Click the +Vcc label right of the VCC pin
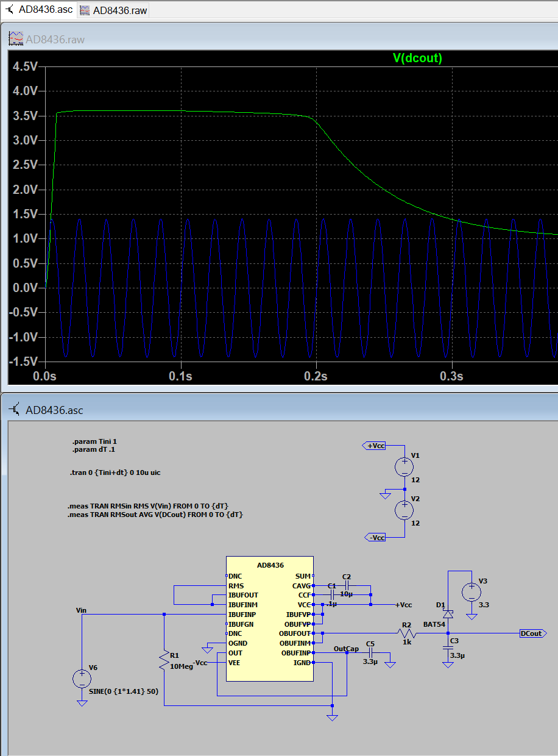 (403, 605)
